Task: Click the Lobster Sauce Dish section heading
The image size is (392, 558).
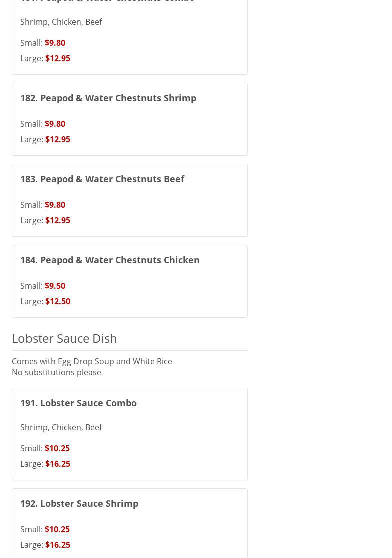Action: [x=64, y=338]
